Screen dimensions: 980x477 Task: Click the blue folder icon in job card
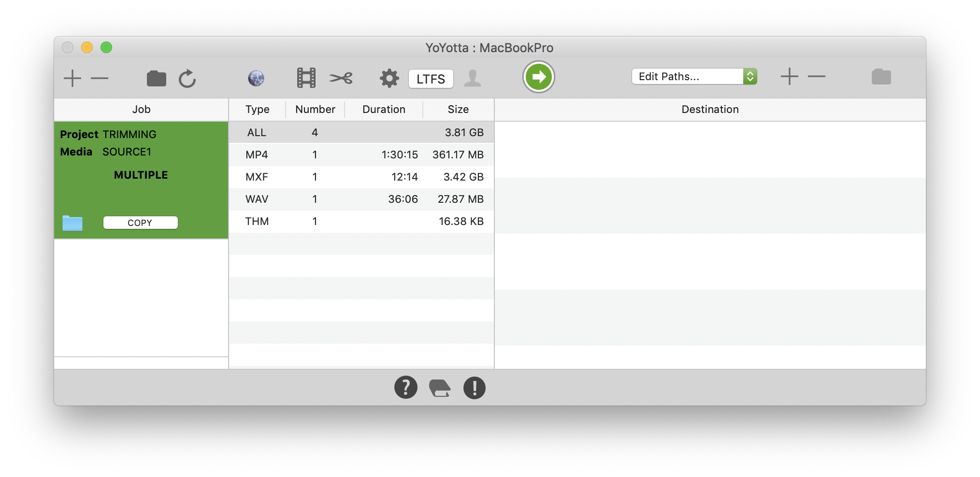[x=72, y=223]
